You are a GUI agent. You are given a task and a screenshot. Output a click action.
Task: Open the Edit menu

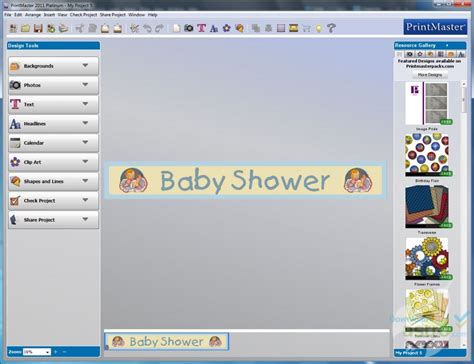pyautogui.click(x=18, y=15)
